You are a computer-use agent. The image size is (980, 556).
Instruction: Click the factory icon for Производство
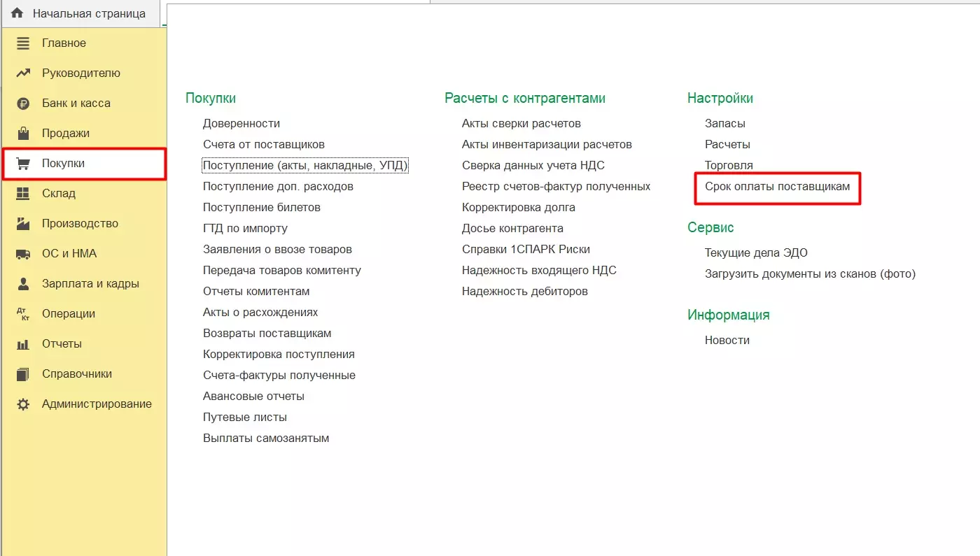pos(23,224)
